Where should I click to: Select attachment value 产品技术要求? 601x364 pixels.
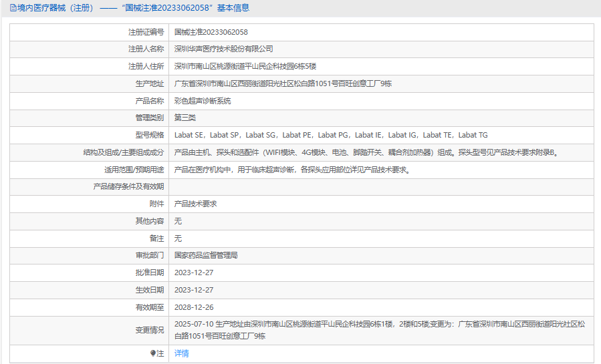(195, 204)
